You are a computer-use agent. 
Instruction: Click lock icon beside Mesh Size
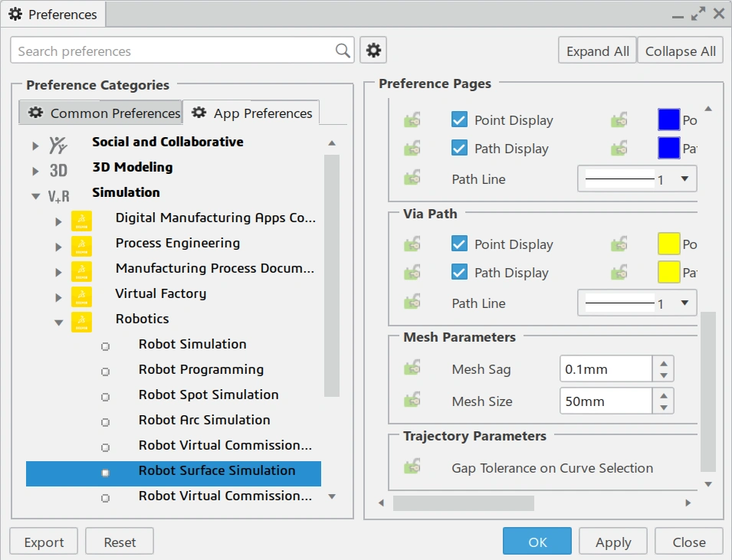(x=412, y=401)
